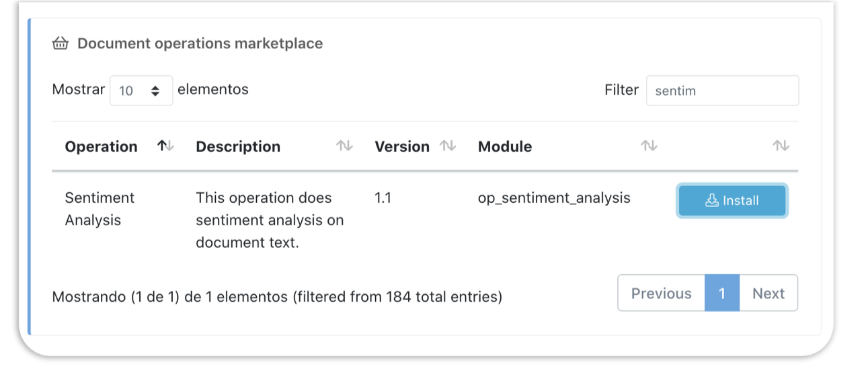Click the Version column sort arrows

click(448, 146)
